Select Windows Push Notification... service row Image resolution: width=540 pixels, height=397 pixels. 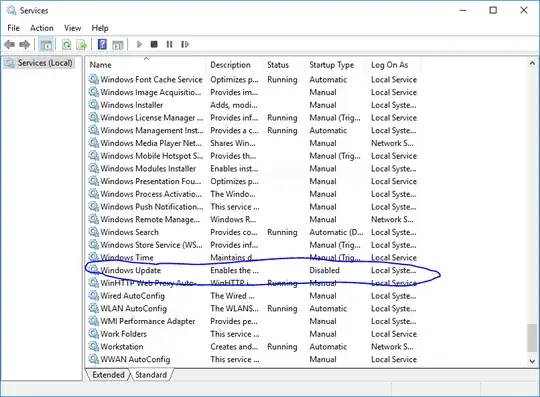253,207
